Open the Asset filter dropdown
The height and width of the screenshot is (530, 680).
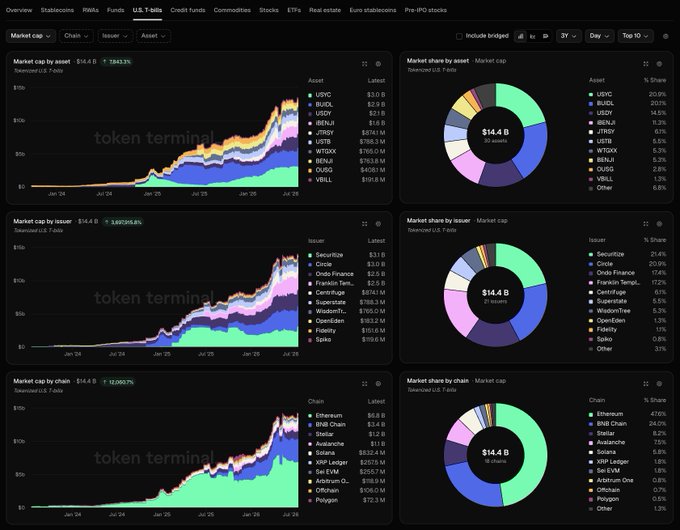click(153, 36)
